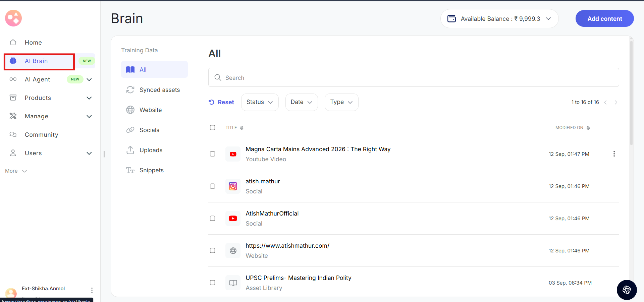Check the UPSC Prelims row checkbox
This screenshot has height=302, width=644.
[x=212, y=283]
